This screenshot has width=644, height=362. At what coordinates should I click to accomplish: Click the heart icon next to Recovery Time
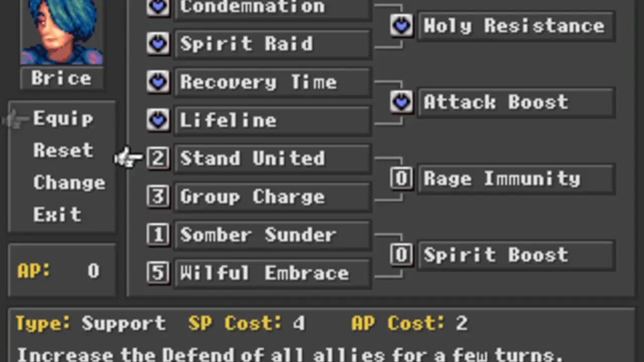click(x=158, y=82)
